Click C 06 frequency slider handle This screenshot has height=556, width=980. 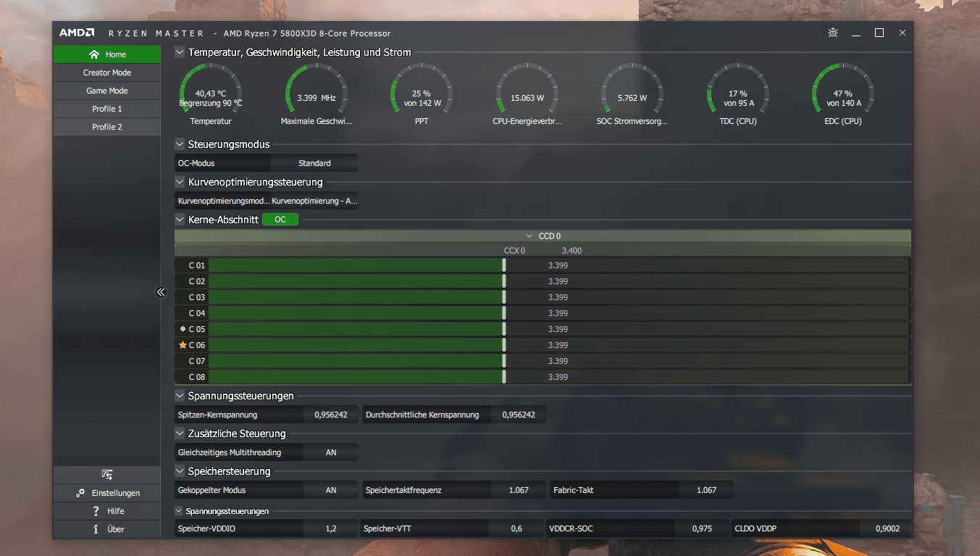point(504,345)
